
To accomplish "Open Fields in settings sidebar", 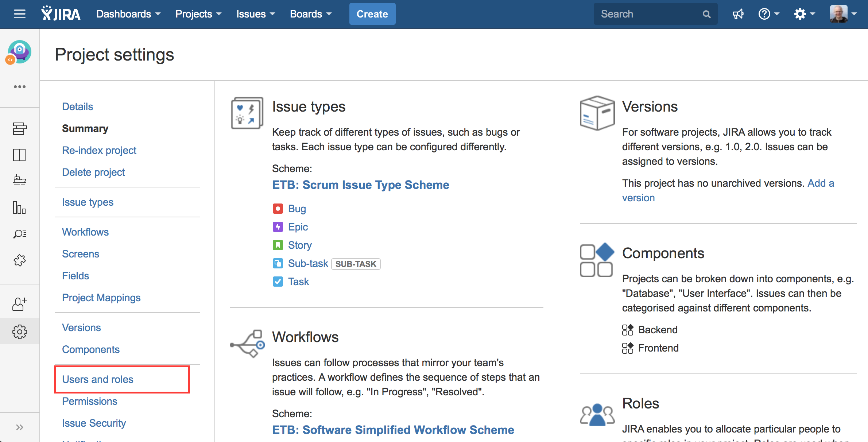I will tap(75, 276).
